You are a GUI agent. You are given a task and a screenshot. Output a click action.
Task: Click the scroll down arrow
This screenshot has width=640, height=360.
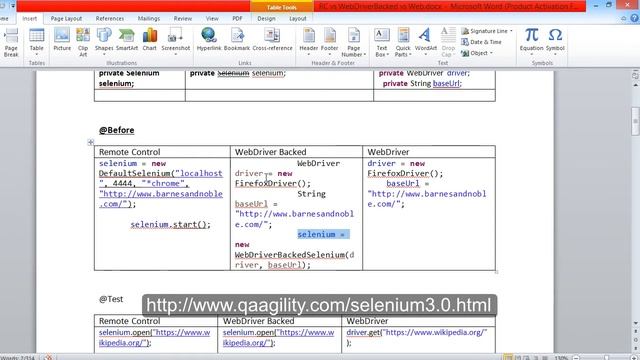635,323
